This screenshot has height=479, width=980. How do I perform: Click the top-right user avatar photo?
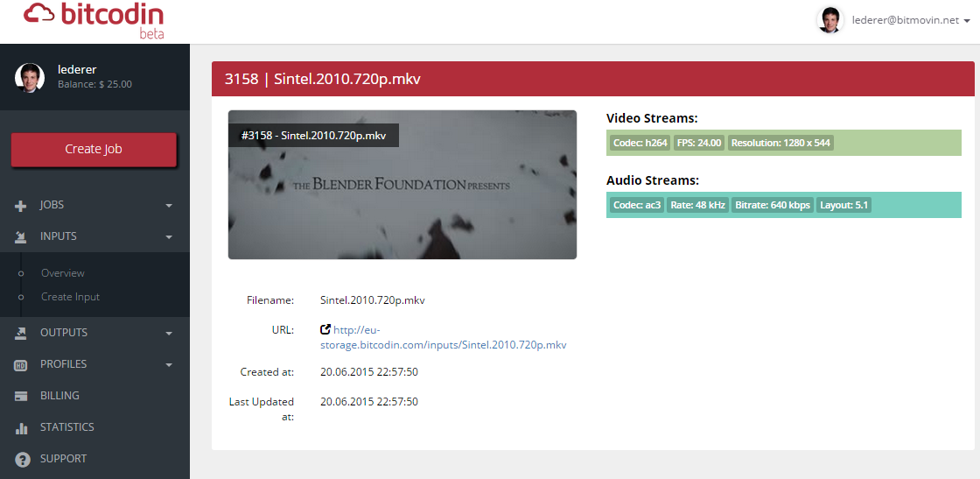tap(830, 20)
